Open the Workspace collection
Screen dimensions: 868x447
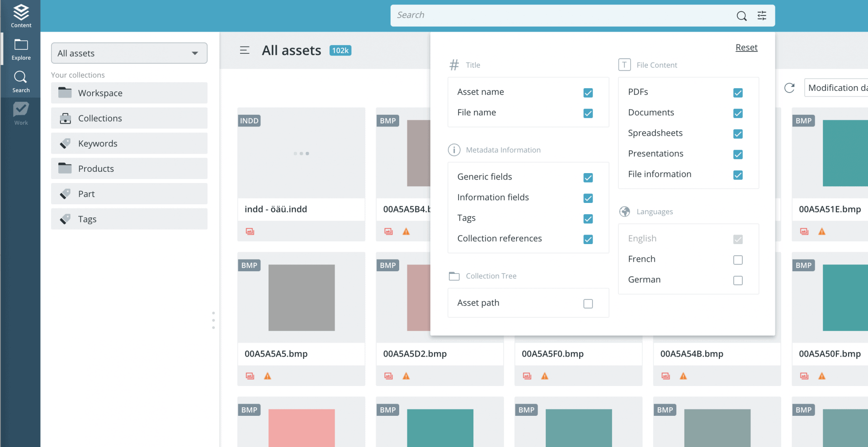click(129, 93)
